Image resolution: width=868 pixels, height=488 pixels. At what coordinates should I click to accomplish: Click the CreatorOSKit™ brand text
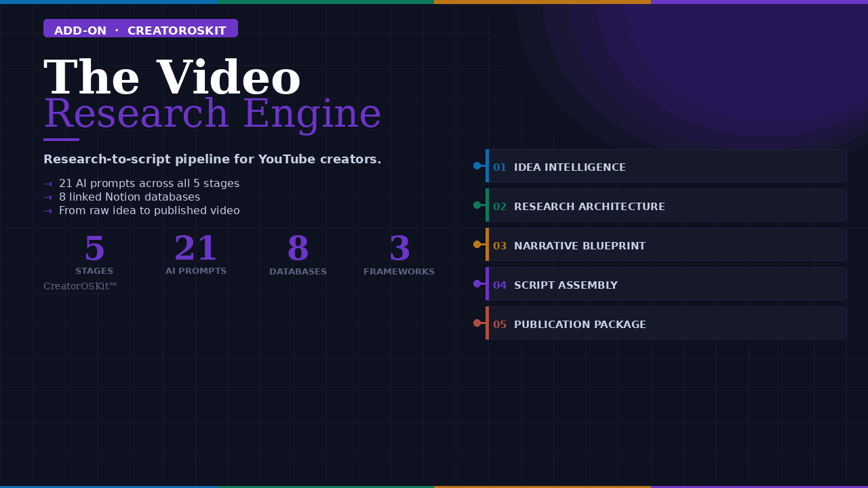[81, 286]
